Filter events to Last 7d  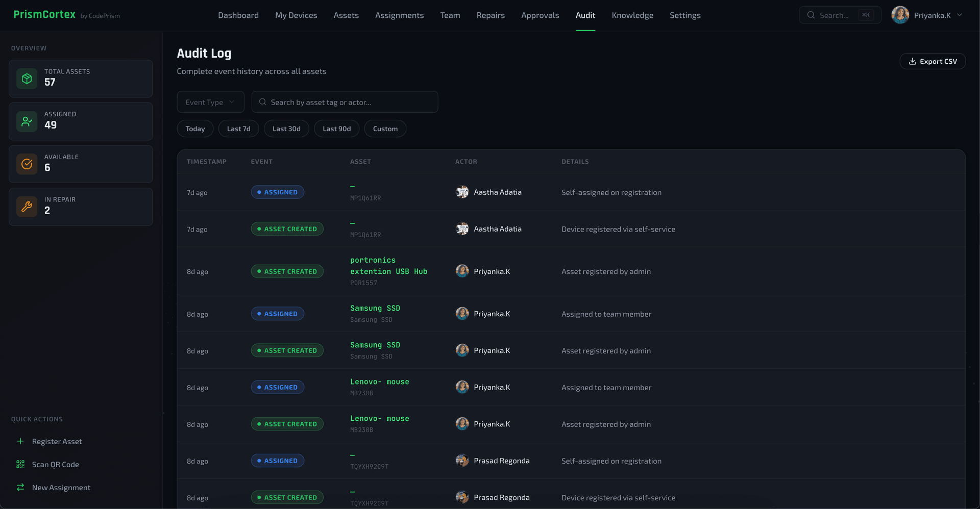(x=238, y=129)
